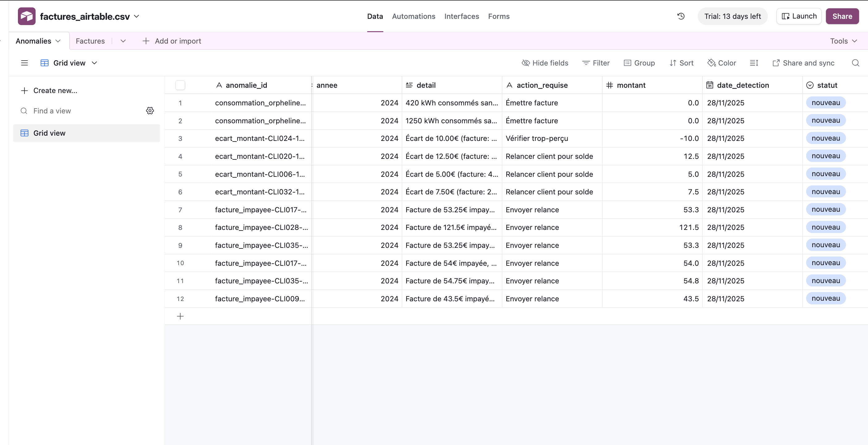Expand the tables list chevron beside Factures
Image resolution: width=868 pixels, height=445 pixels.
[123, 41]
